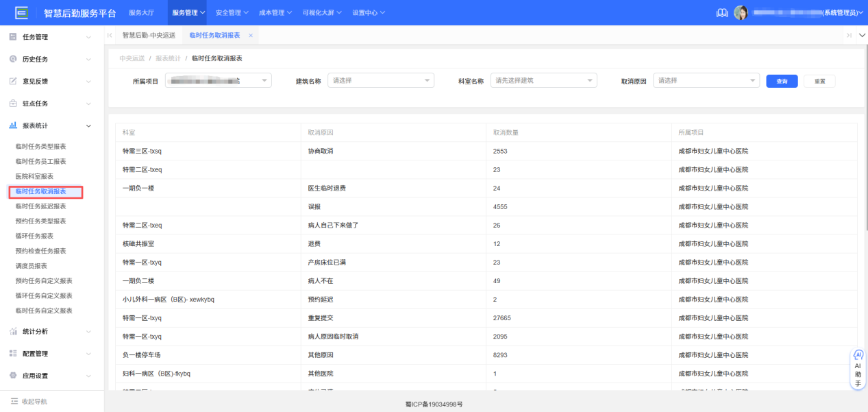Screen dimensions: 868x412
Task: Click the user avatar thumbnail in header
Action: click(x=741, y=12)
